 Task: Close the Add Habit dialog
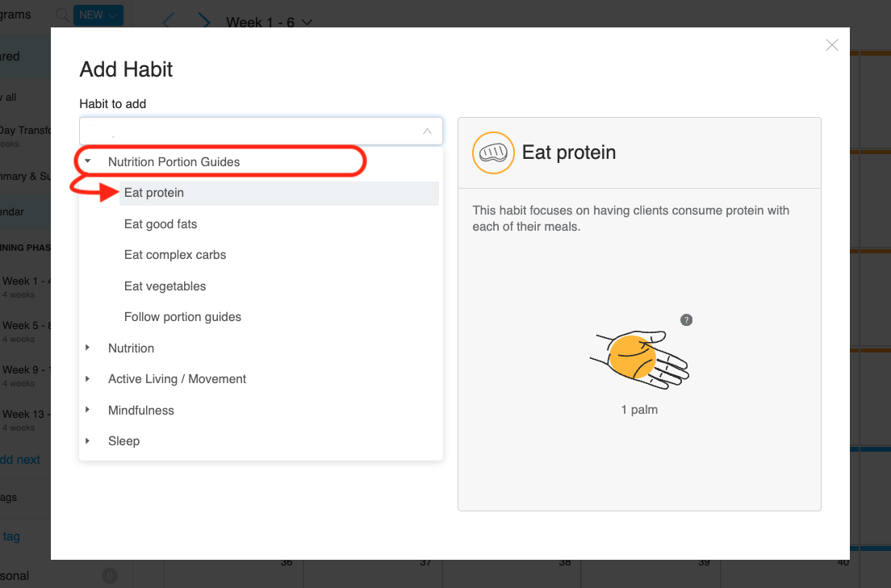click(832, 45)
